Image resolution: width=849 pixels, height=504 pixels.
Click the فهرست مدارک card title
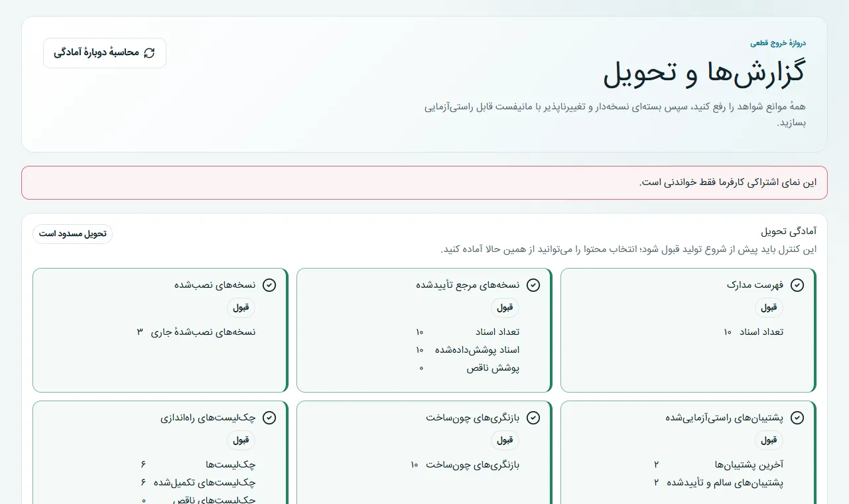tap(755, 285)
